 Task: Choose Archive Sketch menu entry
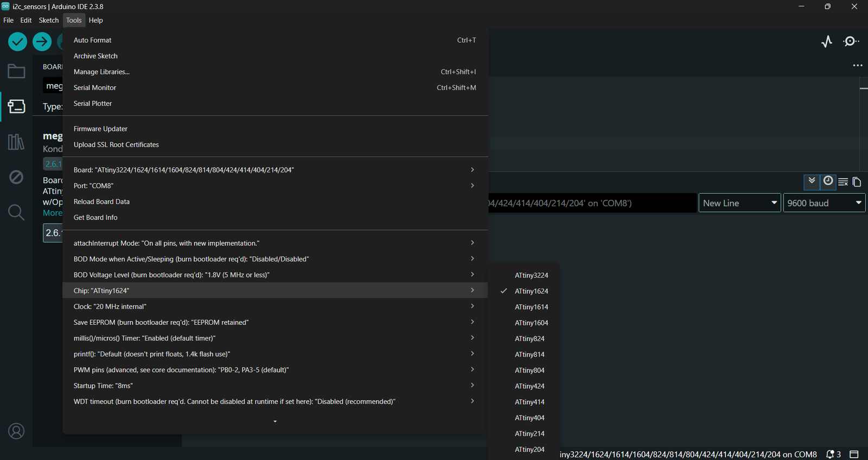[x=275, y=56]
